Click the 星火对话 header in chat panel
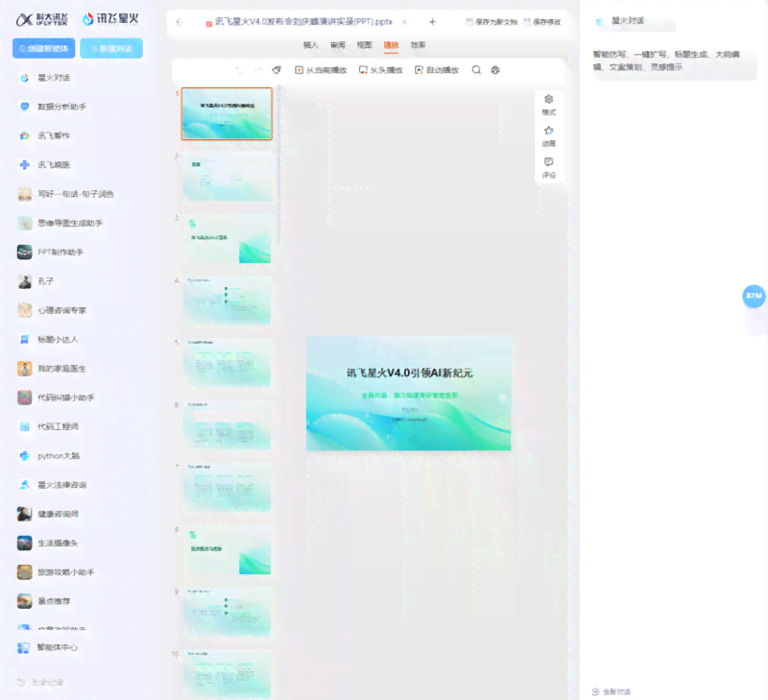This screenshot has height=700, width=768. tap(628, 21)
